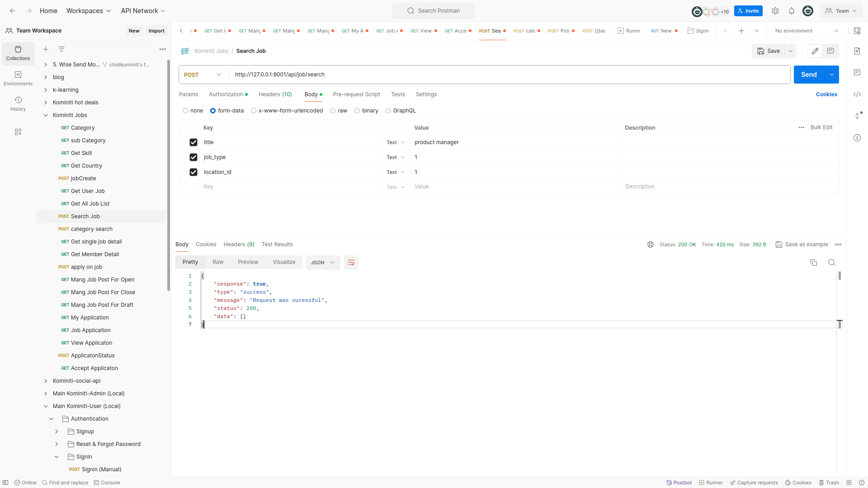Viewport: 868px width, 488px height.
Task: Uncheck the location_id parameter checkbox
Action: (193, 172)
